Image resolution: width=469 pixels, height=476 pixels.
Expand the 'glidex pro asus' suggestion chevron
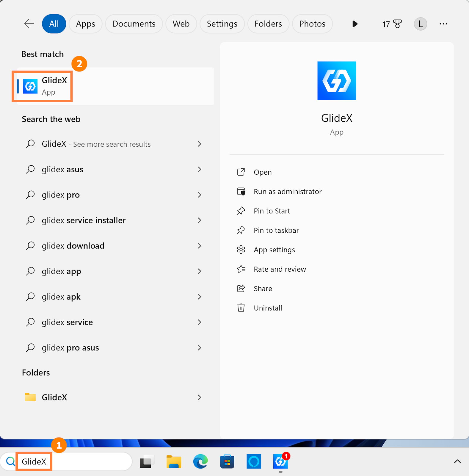(200, 347)
